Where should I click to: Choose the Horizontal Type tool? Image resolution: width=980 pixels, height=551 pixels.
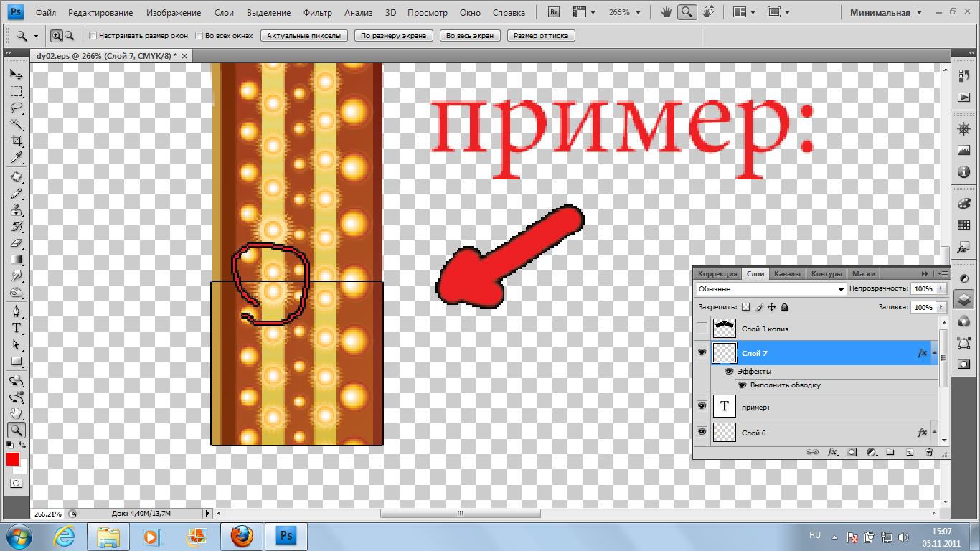coord(17,328)
